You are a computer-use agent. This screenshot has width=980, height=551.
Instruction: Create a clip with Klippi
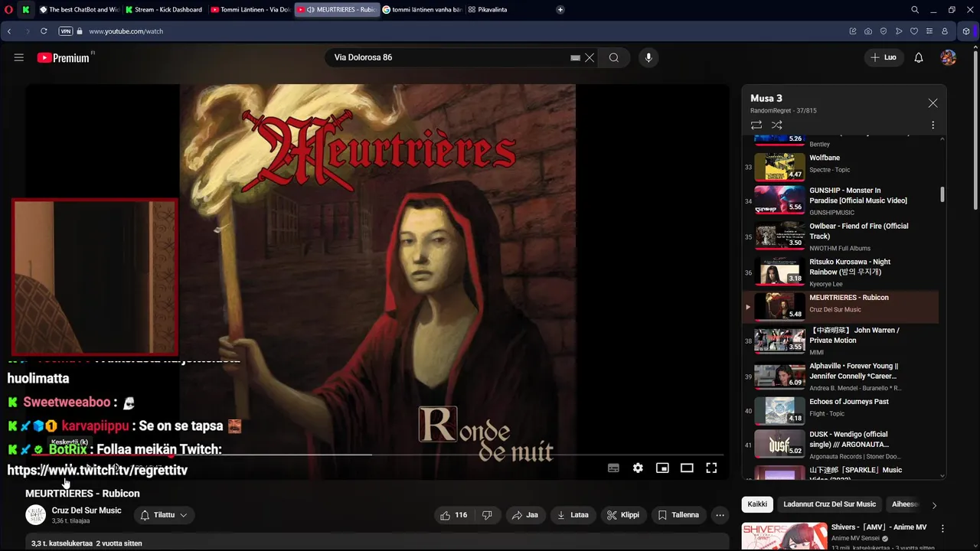[623, 515]
